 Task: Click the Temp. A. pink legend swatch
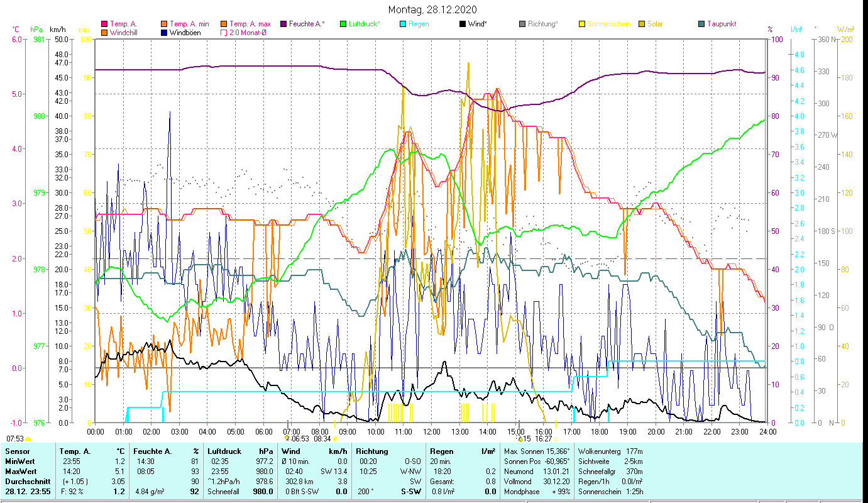pos(104,24)
